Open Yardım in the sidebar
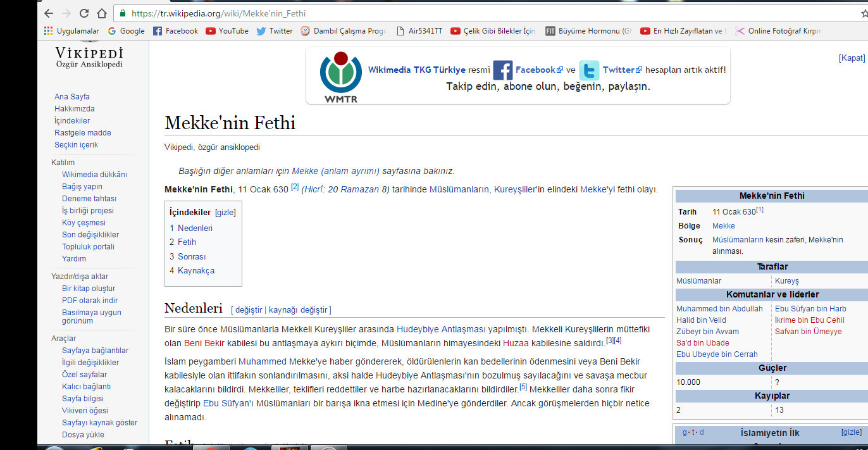 tap(74, 259)
